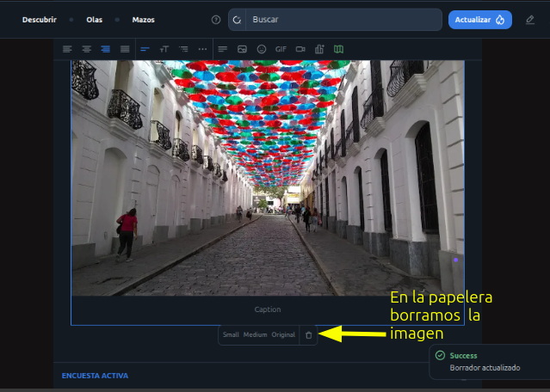The height and width of the screenshot is (392, 550).
Task: Insert an image via the picture icon
Action: [242, 49]
